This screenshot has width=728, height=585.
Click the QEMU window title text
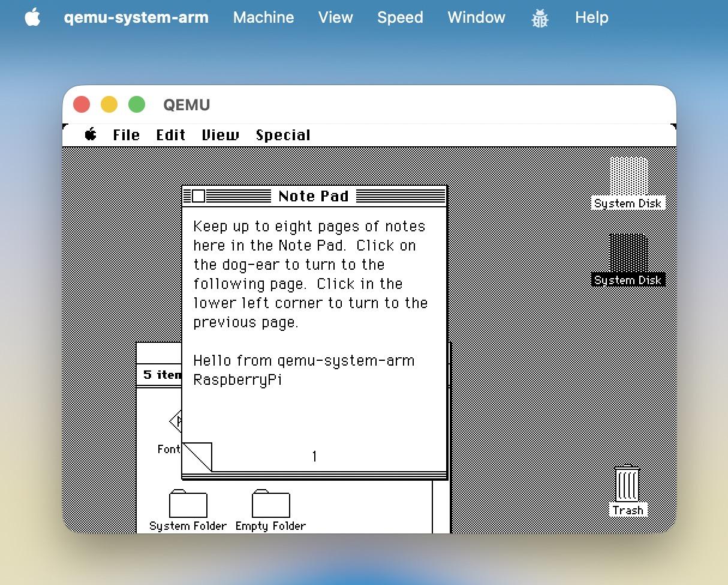coord(186,105)
